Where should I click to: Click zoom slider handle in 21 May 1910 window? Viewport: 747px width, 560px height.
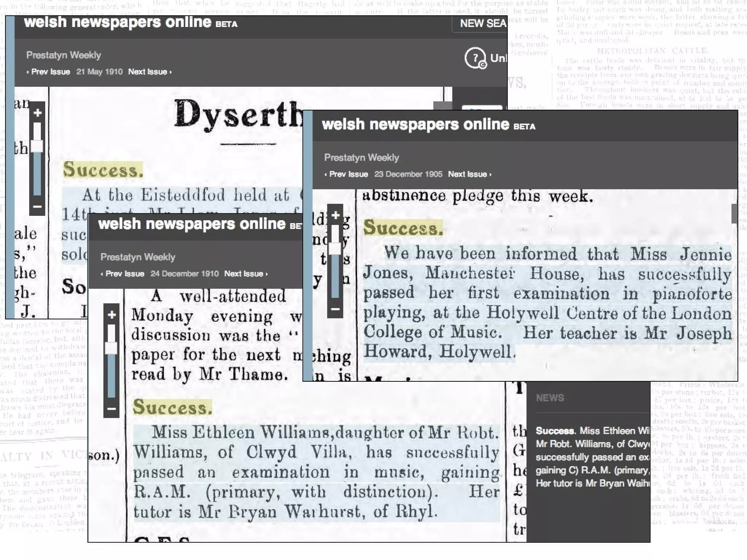point(37,146)
